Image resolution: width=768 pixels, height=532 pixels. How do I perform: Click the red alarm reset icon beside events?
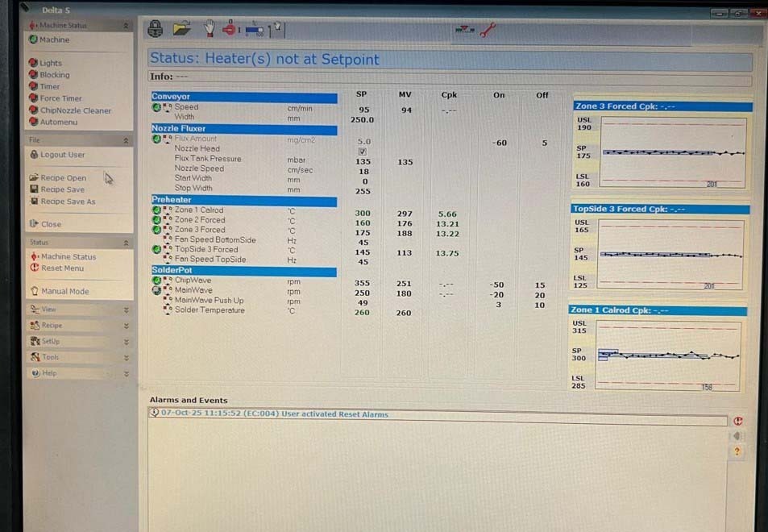tap(738, 421)
